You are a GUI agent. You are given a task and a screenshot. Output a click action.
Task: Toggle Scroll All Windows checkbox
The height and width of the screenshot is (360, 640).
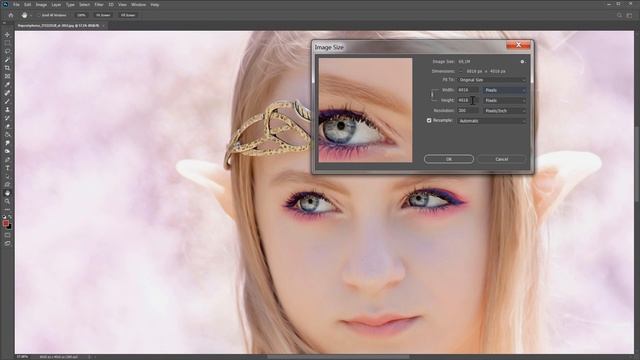(39, 15)
